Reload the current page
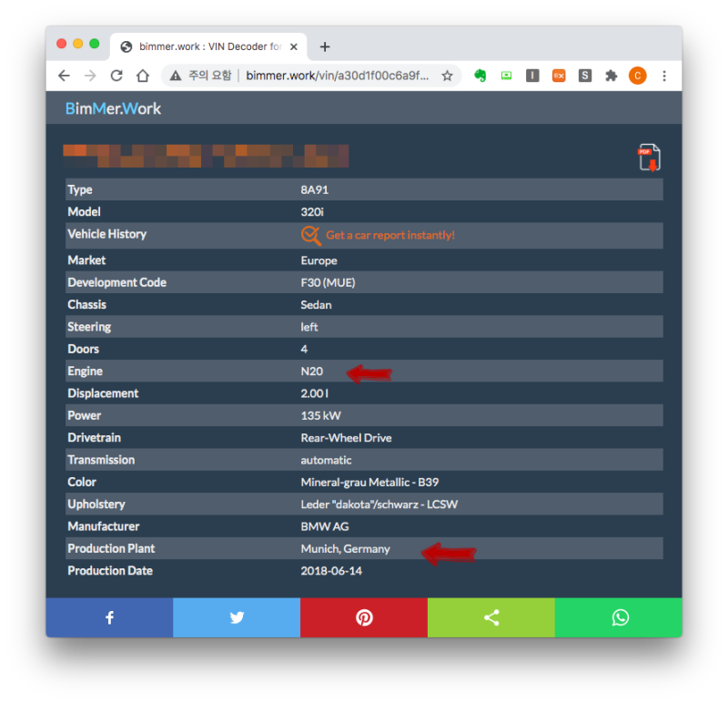This screenshot has width=728, height=703. pos(116,76)
